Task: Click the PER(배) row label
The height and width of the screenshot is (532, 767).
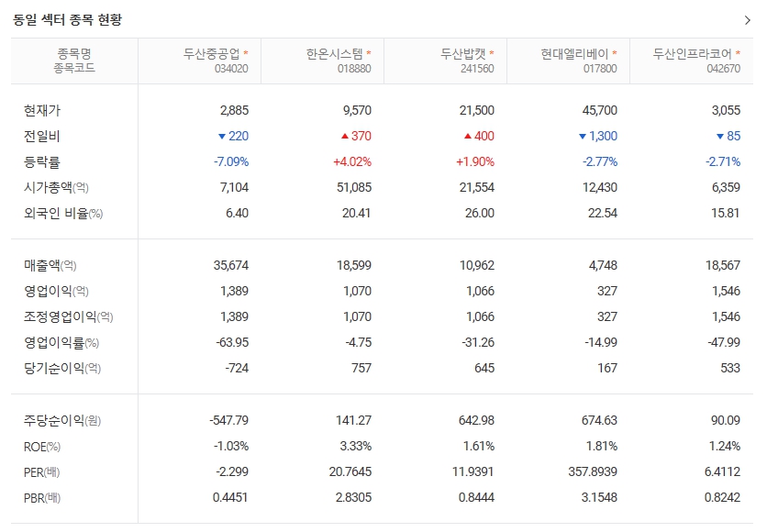Action: point(41,472)
